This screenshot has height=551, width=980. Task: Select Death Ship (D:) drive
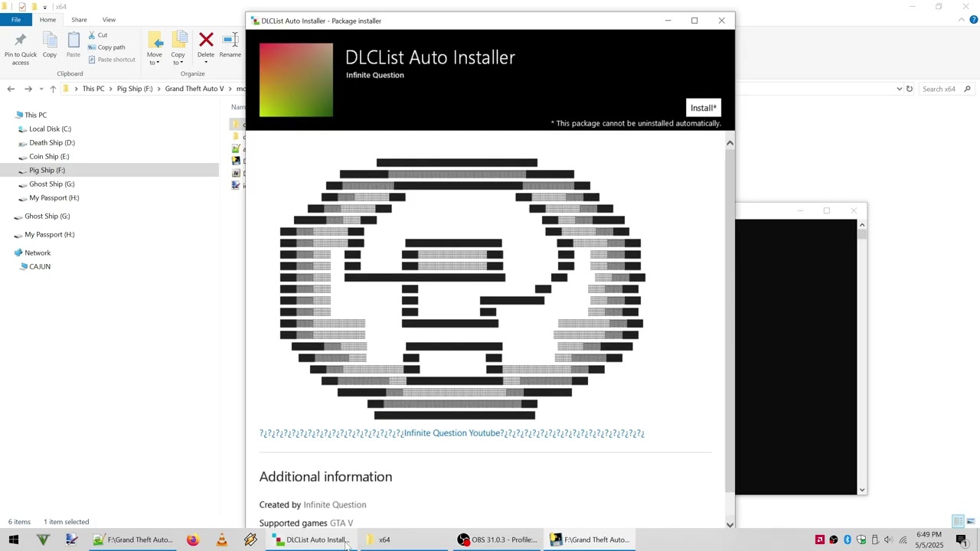coord(51,142)
